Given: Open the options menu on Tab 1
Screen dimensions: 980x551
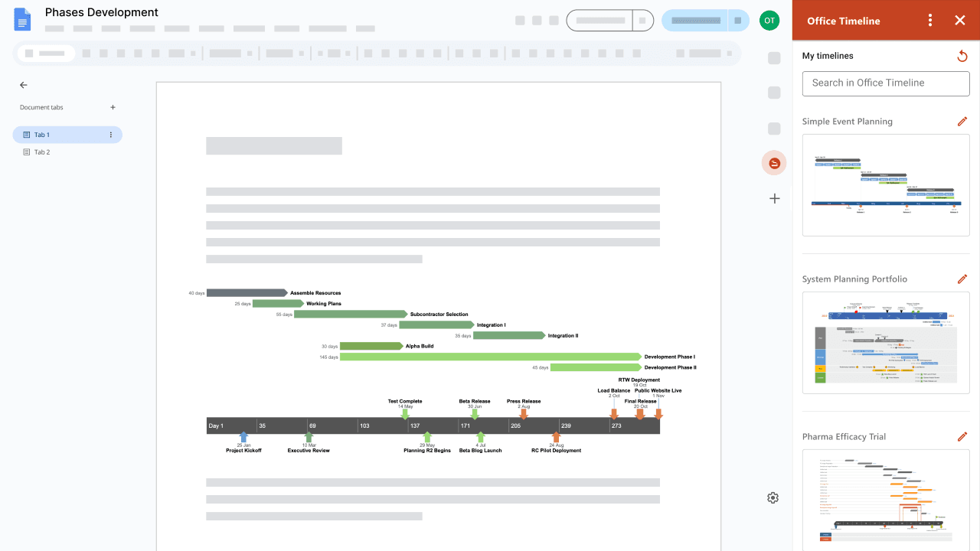Looking at the screenshot, I should tap(111, 134).
